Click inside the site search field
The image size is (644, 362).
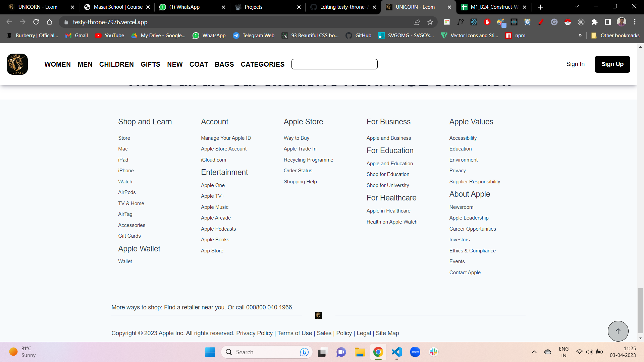click(x=334, y=64)
